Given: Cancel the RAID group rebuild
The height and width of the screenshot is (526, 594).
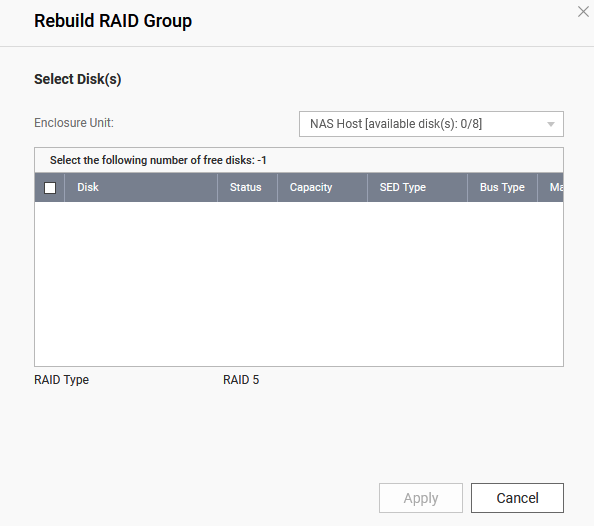Looking at the screenshot, I should [517, 498].
